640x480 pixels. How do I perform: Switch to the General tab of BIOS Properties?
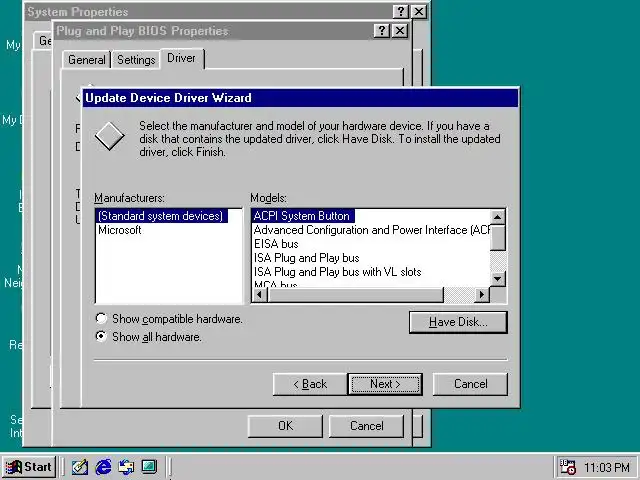pos(87,60)
